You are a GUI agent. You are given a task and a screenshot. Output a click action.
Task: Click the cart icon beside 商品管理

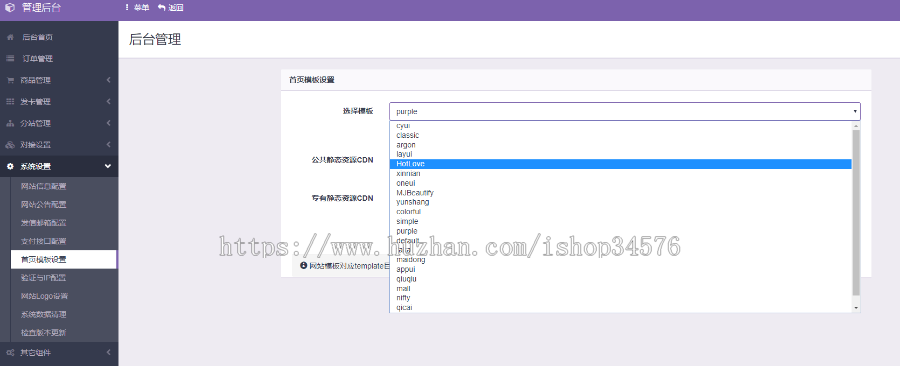coord(10,80)
